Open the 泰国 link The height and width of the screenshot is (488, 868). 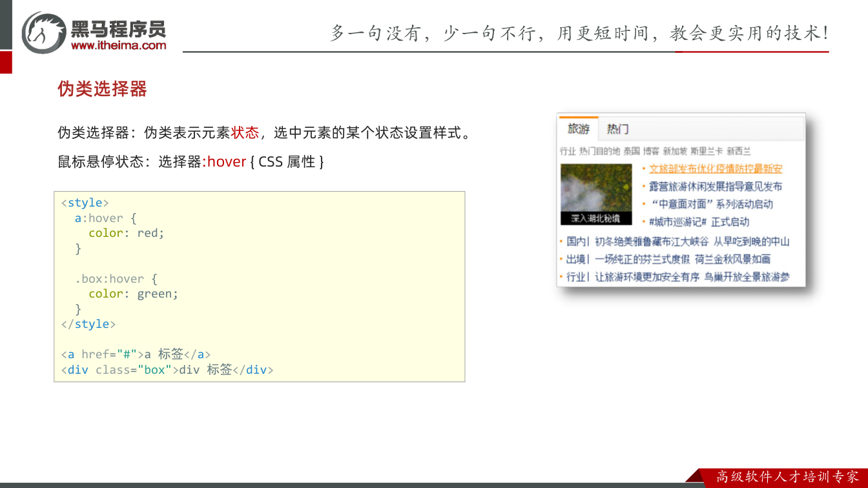tap(631, 151)
